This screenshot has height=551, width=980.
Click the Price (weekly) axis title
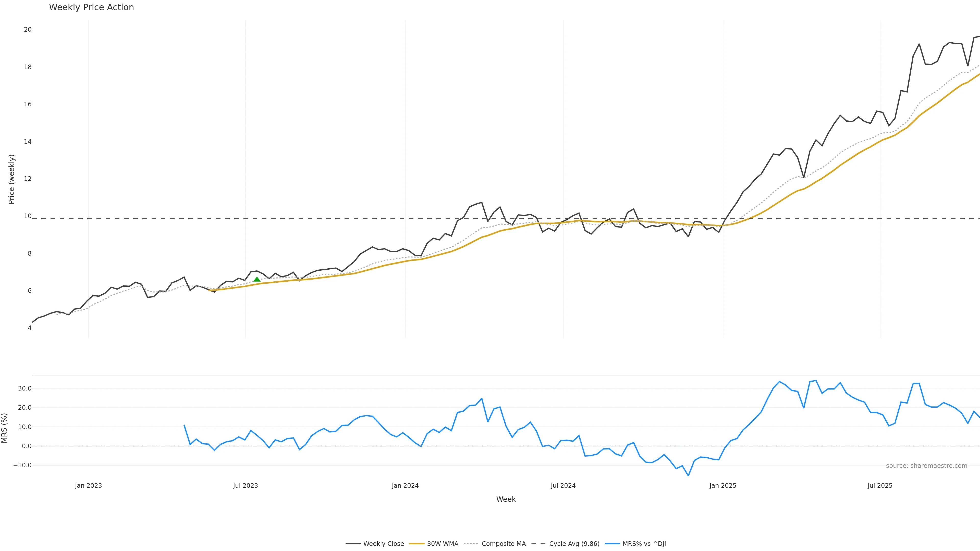point(11,179)
